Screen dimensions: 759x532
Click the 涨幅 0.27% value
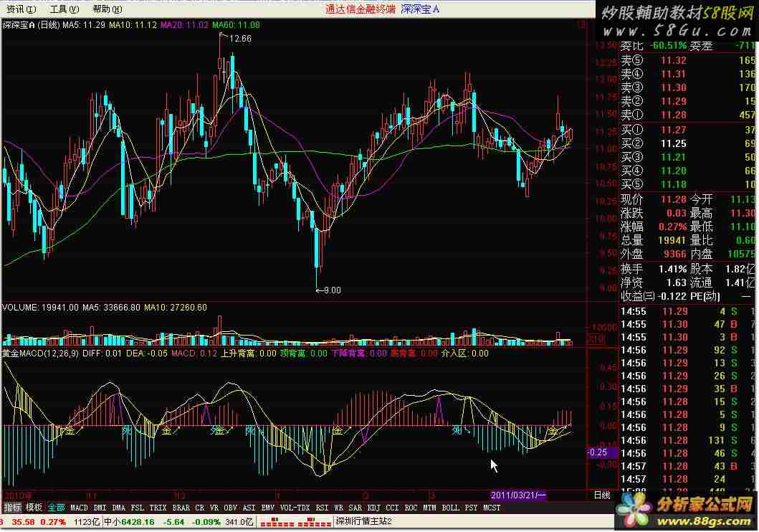[x=673, y=227]
